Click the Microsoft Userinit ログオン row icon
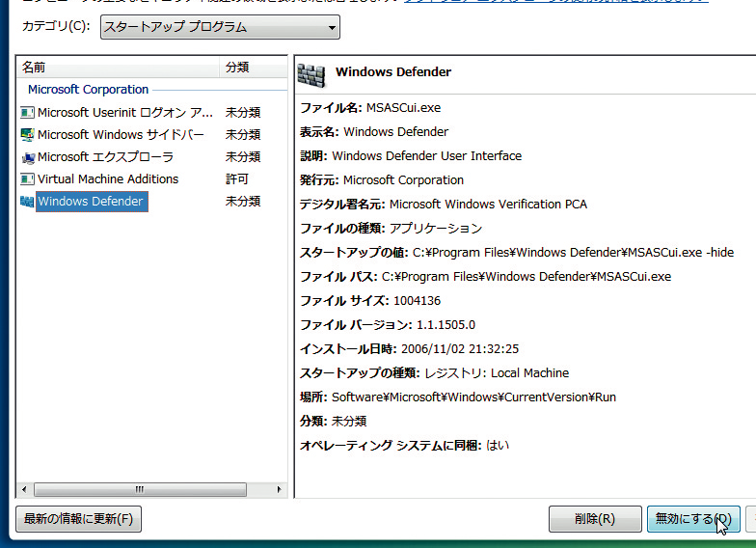756x548 pixels. click(27, 113)
